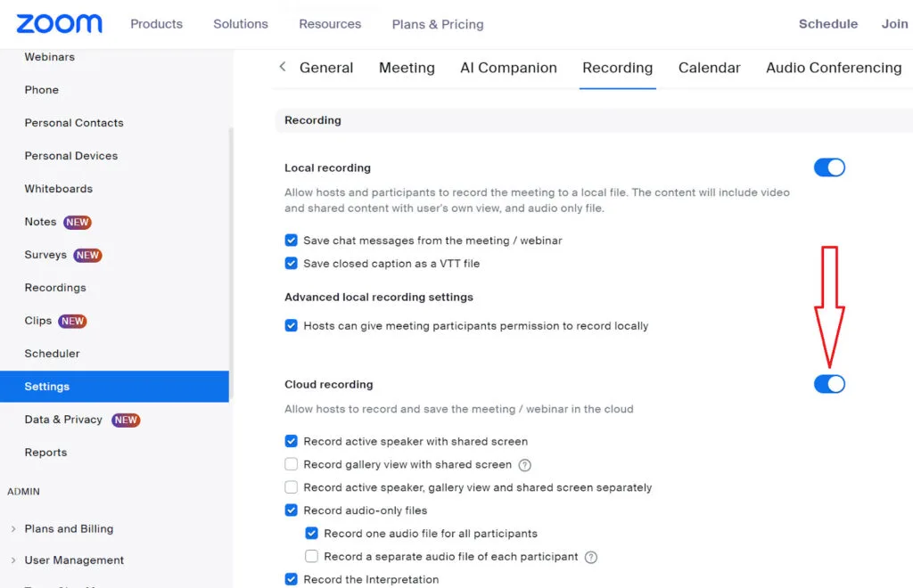Screen dimensions: 913x588
Task: Open Whiteboards from the sidebar
Action: [59, 189]
